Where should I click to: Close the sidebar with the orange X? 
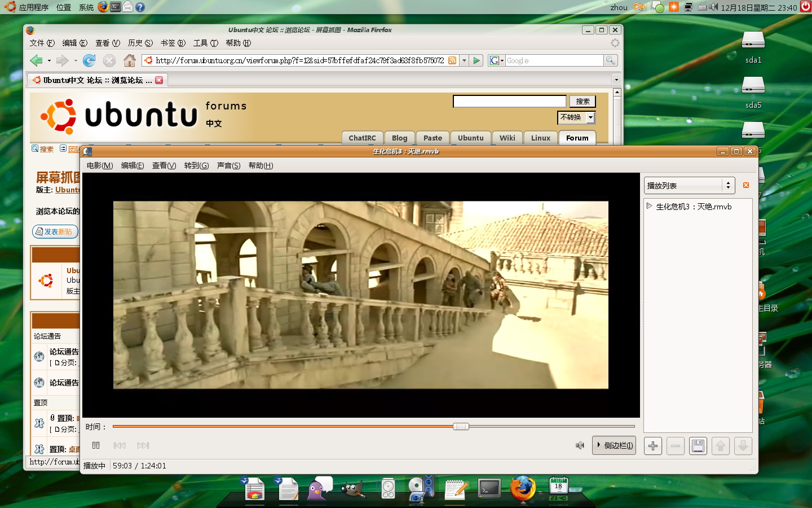pyautogui.click(x=746, y=185)
